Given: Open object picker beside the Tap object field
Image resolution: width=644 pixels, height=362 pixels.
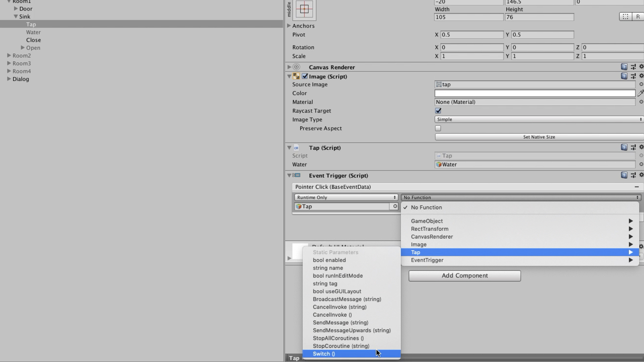Looking at the screenshot, I should coord(395,206).
